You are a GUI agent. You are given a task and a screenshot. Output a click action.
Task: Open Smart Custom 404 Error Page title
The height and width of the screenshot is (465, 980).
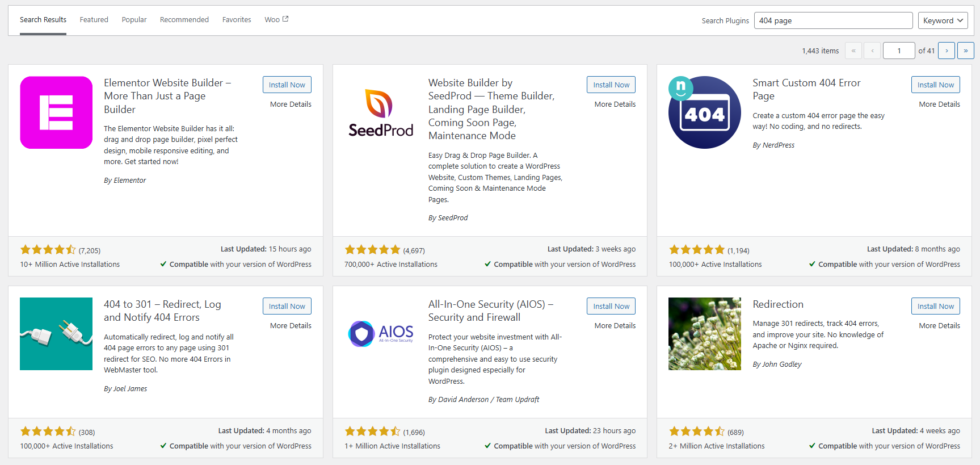click(806, 89)
